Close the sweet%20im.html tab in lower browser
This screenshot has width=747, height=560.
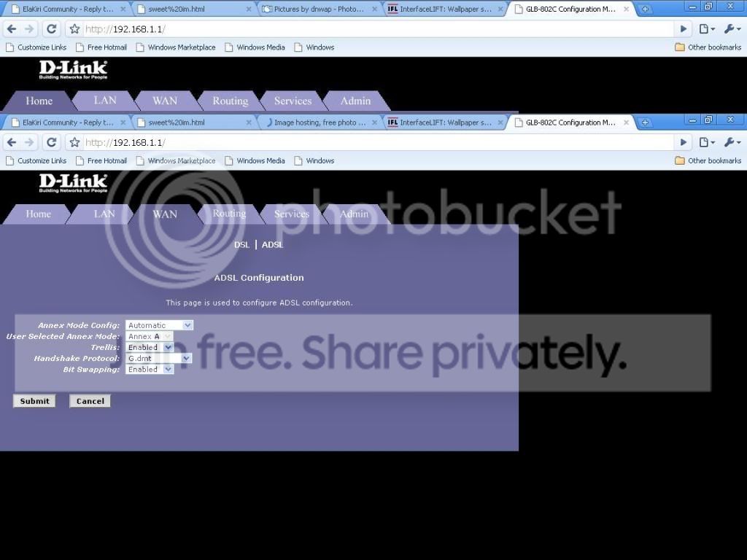pyautogui.click(x=249, y=122)
